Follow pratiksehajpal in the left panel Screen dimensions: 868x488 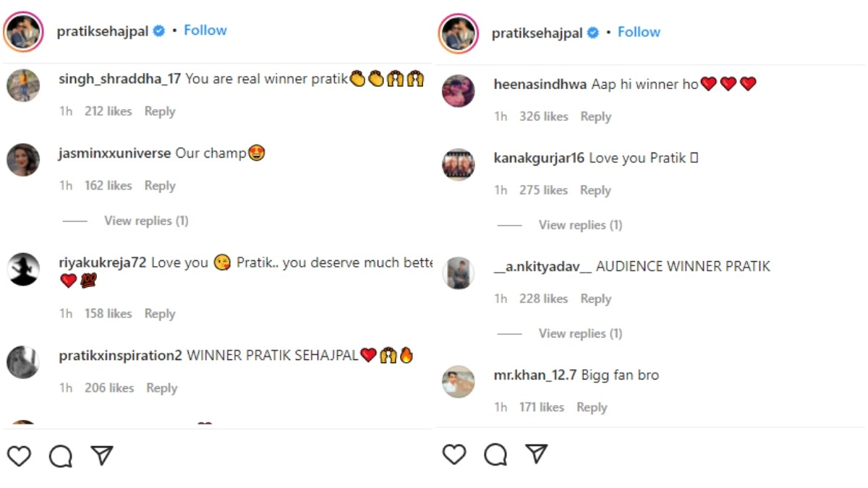tap(205, 30)
